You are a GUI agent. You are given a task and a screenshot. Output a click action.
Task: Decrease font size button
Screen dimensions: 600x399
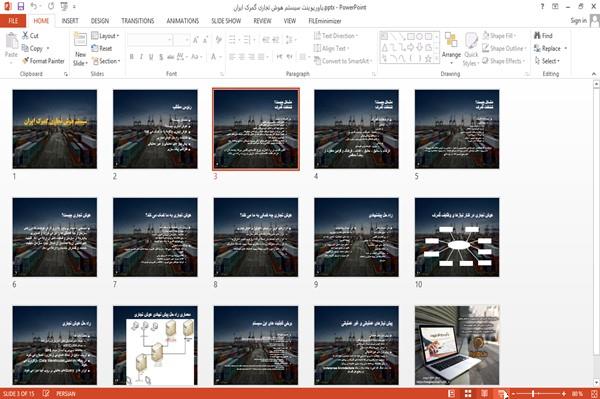click(205, 39)
